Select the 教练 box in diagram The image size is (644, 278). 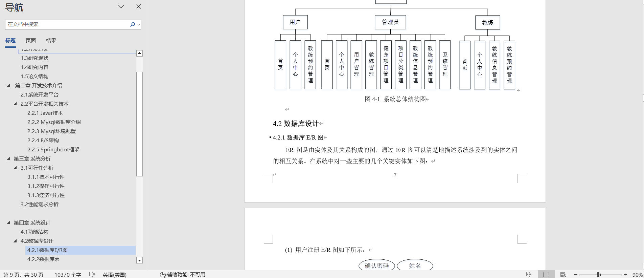coord(487,22)
